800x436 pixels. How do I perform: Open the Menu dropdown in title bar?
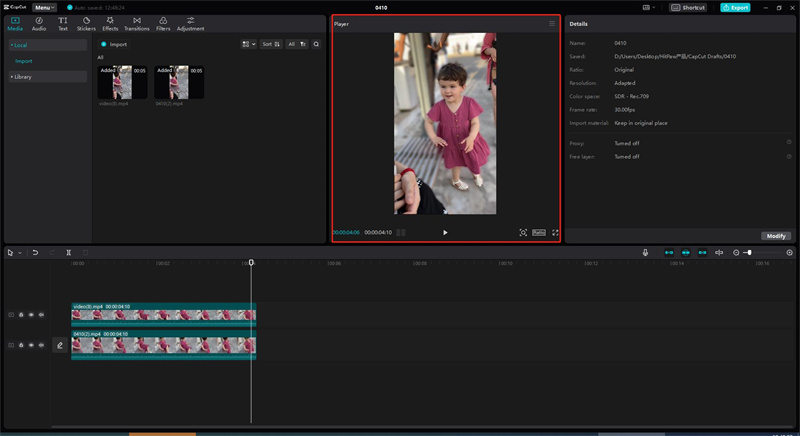point(44,7)
